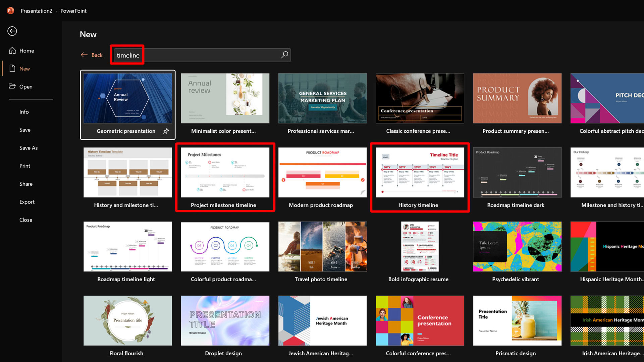Image resolution: width=644 pixels, height=362 pixels.
Task: Click the Back link next to search
Action: pos(97,55)
